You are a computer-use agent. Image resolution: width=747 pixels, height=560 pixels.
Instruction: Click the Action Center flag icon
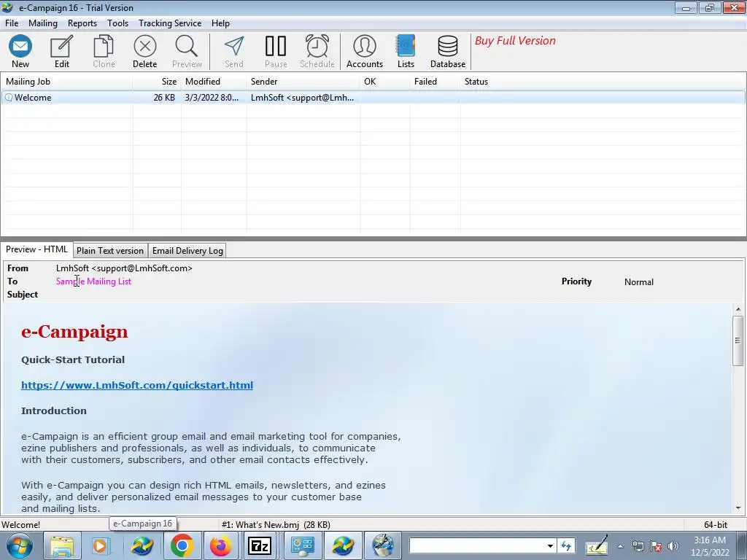656,546
